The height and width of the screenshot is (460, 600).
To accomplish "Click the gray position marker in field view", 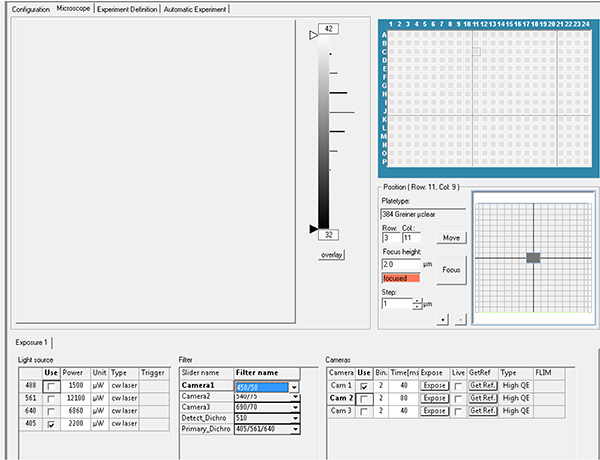I will click(x=533, y=258).
